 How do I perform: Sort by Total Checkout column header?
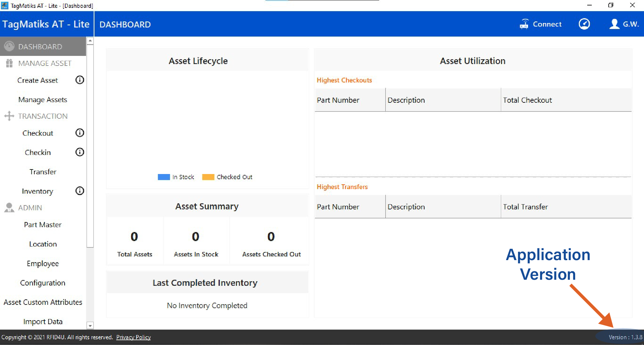527,100
